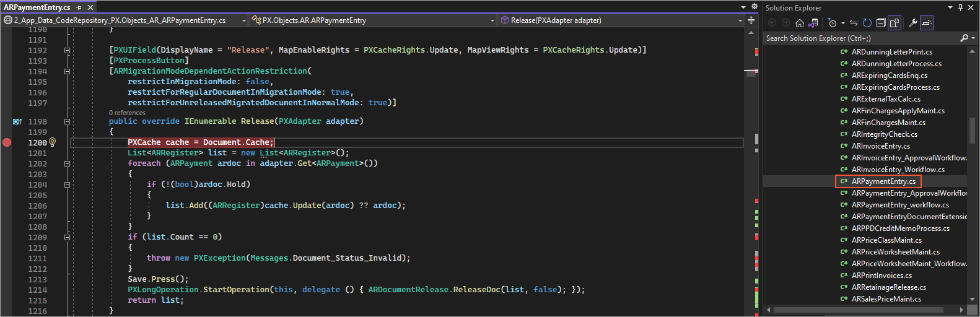Toggle Show All Files in Solution Explorer
This screenshot has height=317, width=980.
click(x=894, y=23)
